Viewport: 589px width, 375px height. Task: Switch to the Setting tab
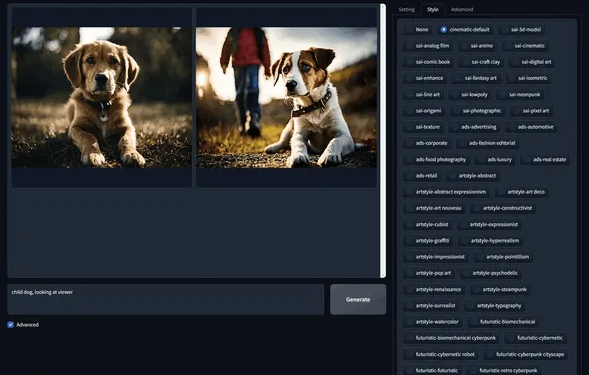(406, 9)
